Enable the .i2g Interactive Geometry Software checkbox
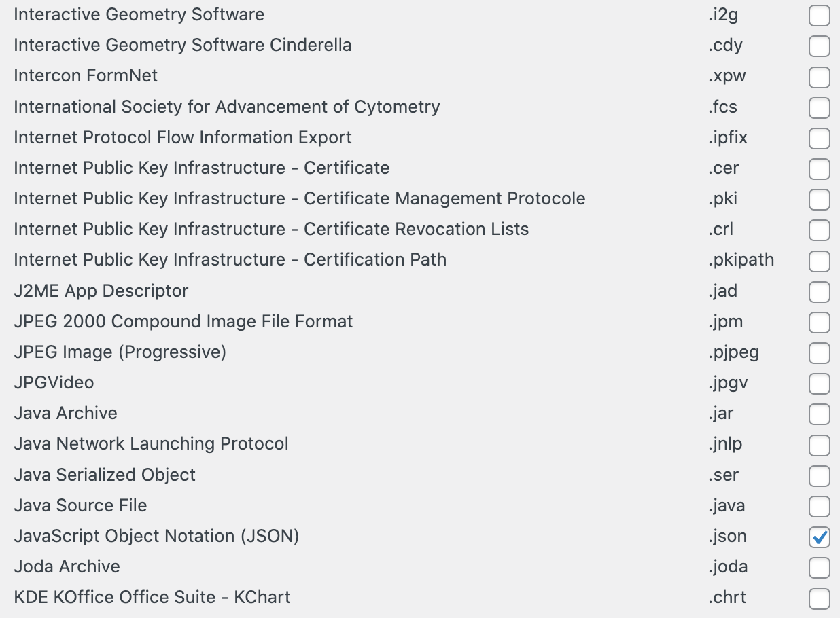840x618 pixels. tap(820, 16)
